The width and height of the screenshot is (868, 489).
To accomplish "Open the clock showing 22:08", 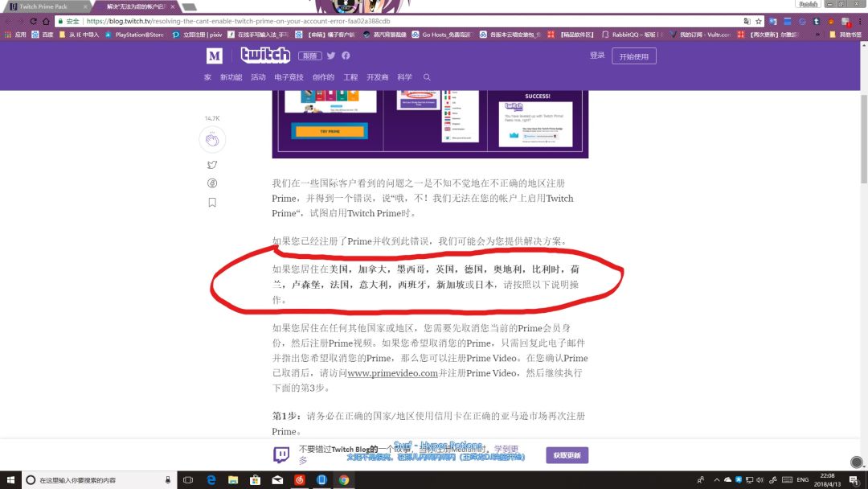I will pyautogui.click(x=827, y=480).
